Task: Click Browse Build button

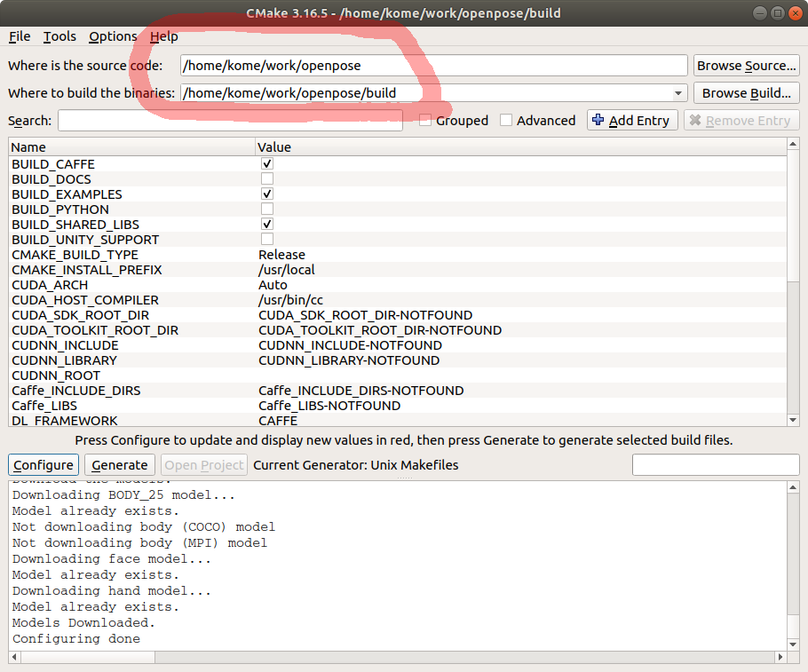Action: coord(746,92)
